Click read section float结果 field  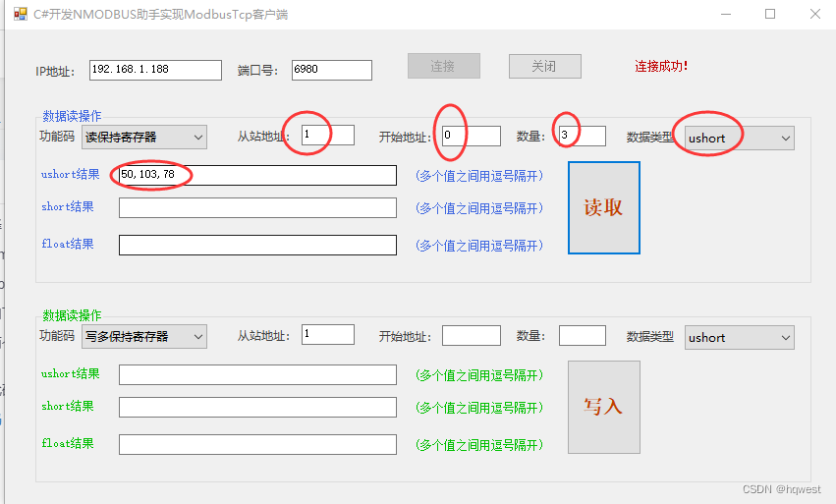(x=257, y=245)
